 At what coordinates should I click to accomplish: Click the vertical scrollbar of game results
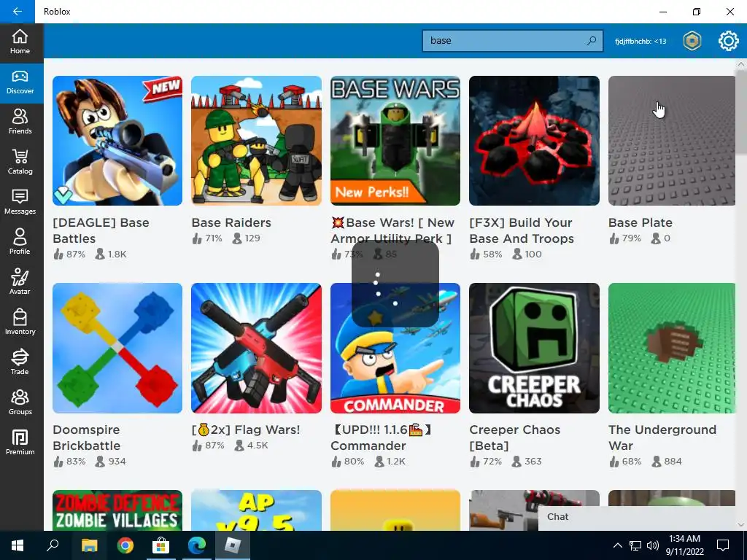(x=741, y=112)
